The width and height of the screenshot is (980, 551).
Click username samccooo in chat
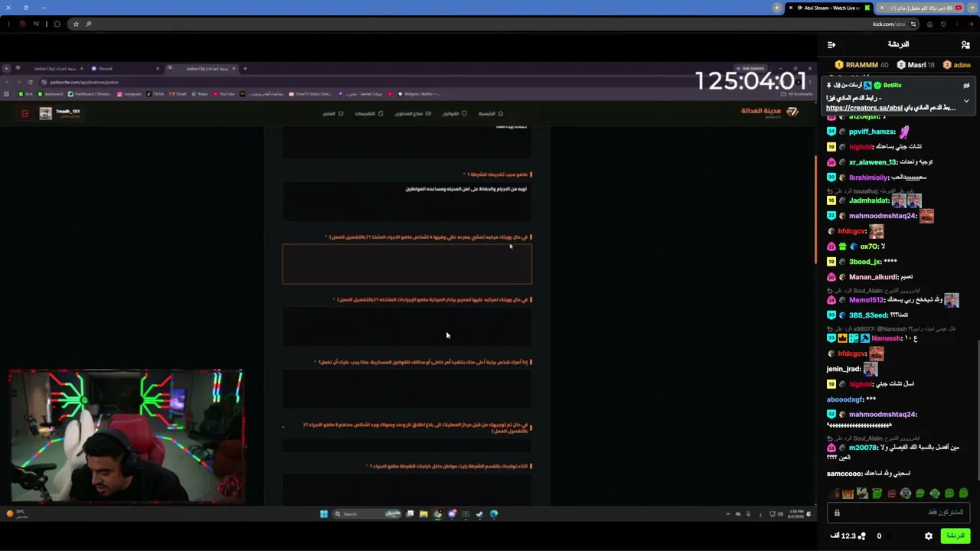point(845,474)
